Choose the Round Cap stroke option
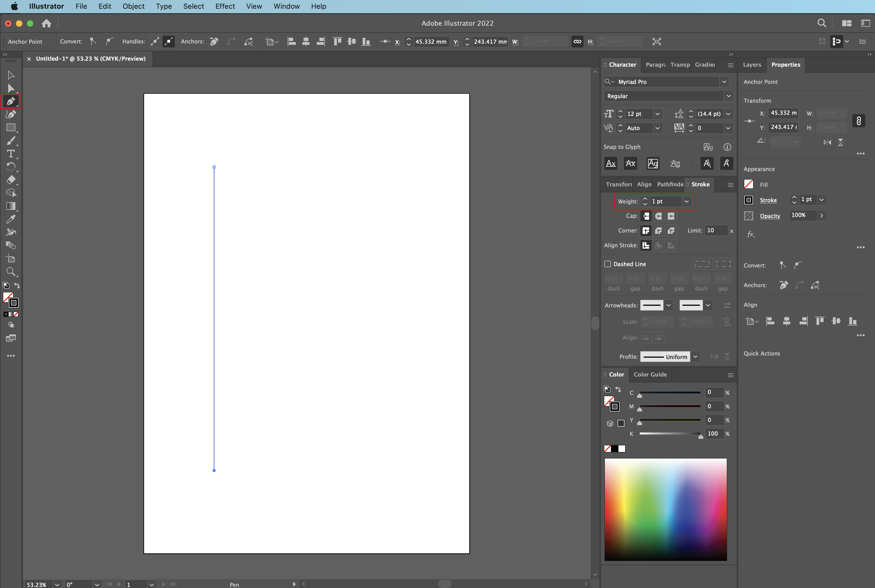 pos(658,216)
